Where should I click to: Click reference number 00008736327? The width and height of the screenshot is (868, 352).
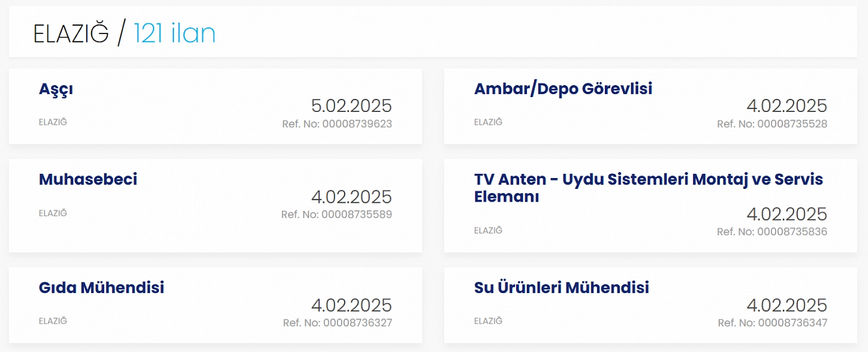(x=337, y=323)
